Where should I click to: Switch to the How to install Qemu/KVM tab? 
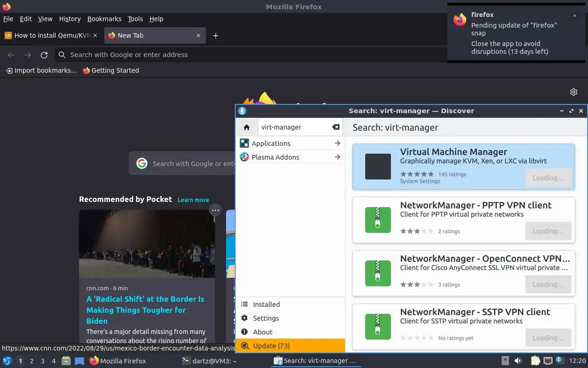click(x=51, y=35)
